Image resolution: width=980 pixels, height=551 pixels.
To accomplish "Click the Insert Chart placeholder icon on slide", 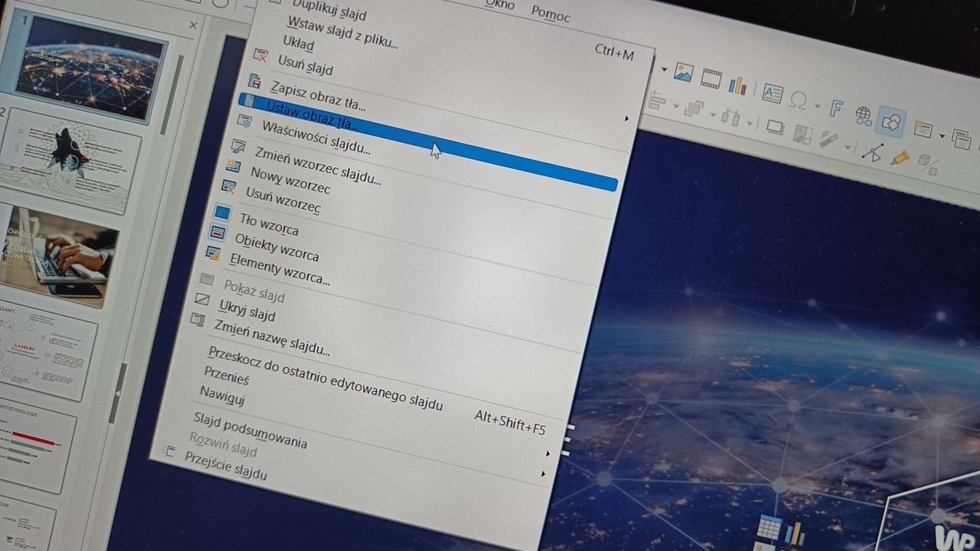I will (x=795, y=534).
